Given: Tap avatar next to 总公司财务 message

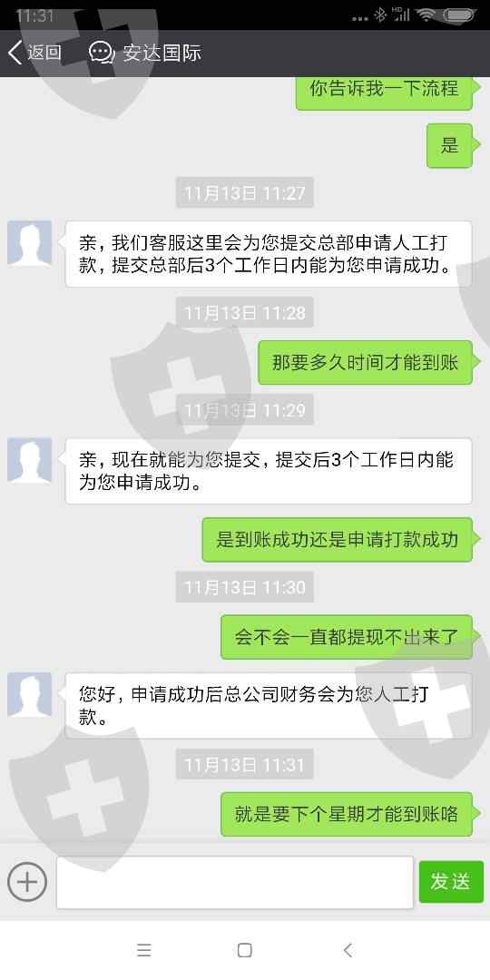Looking at the screenshot, I should pos(29,694).
